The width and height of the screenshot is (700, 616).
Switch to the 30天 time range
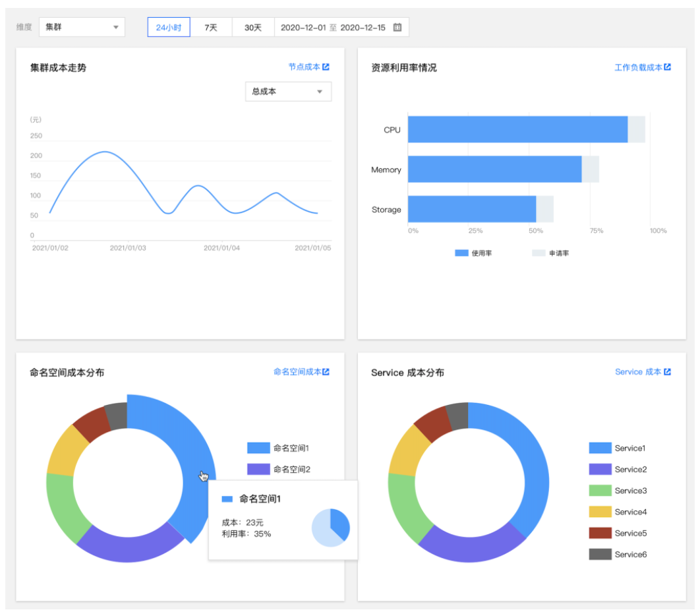pyautogui.click(x=253, y=28)
